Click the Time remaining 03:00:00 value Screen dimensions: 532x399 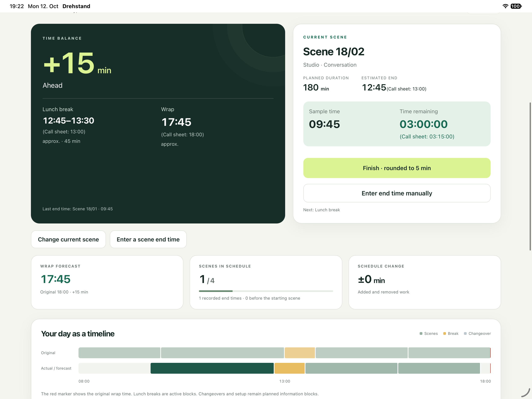coord(423,124)
